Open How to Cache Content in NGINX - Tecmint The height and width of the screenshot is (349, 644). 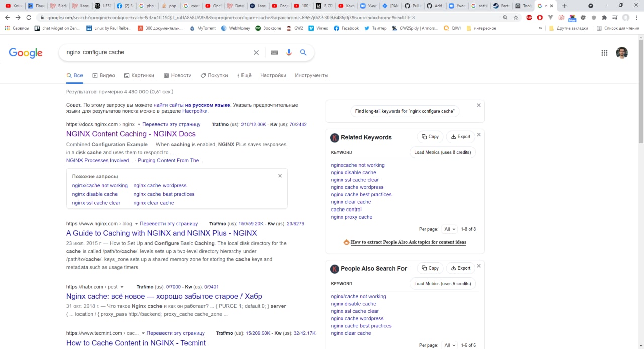pos(136,343)
